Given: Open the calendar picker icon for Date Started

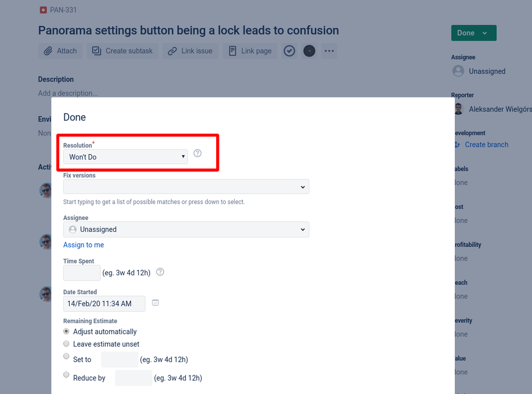Looking at the screenshot, I should pos(155,303).
